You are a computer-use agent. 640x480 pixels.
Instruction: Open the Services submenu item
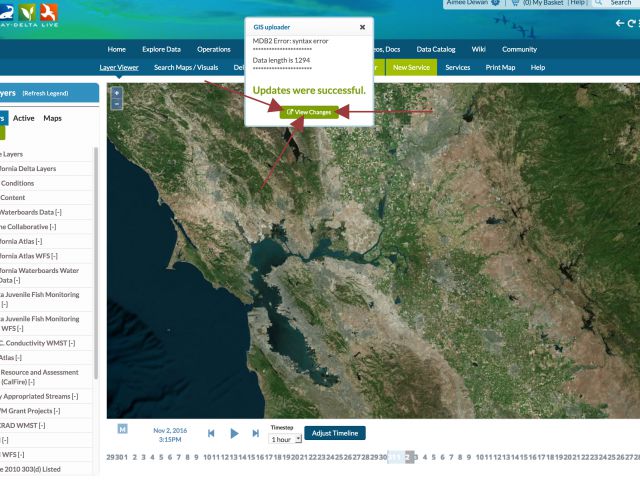tap(458, 68)
